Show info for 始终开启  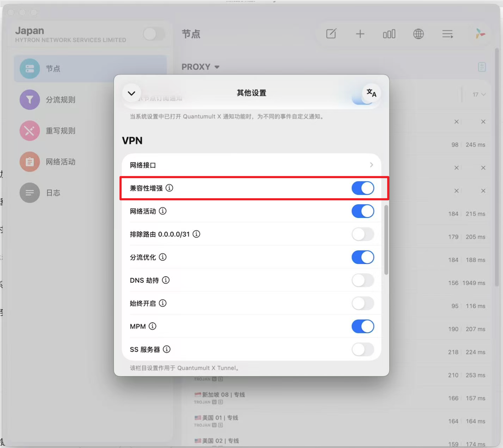tap(163, 303)
